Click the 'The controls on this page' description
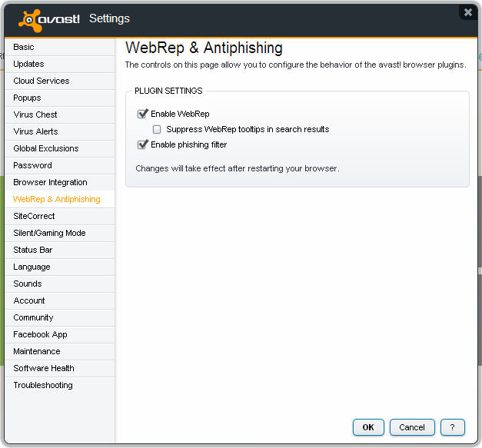 coord(296,65)
